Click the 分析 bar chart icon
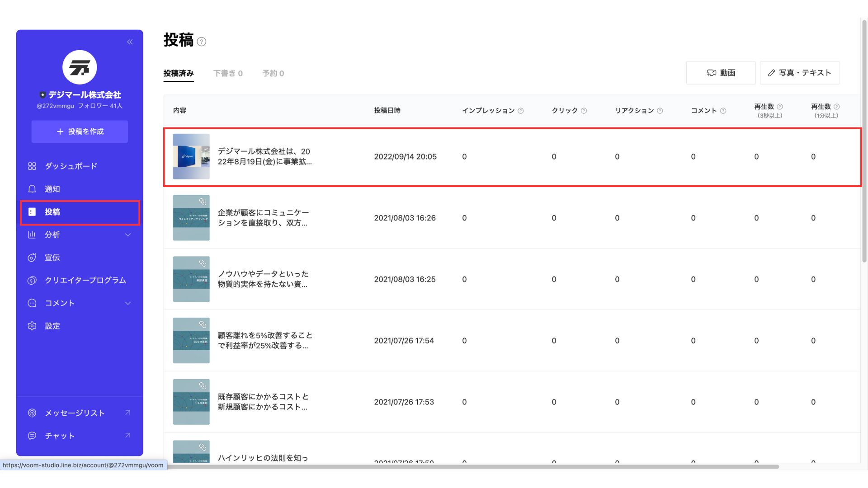Viewport: 868px width, 488px height. [x=32, y=235]
